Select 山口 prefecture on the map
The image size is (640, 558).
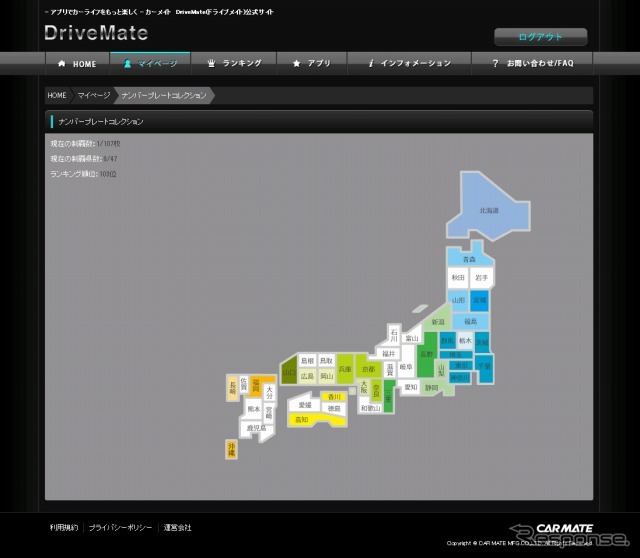coord(289,372)
